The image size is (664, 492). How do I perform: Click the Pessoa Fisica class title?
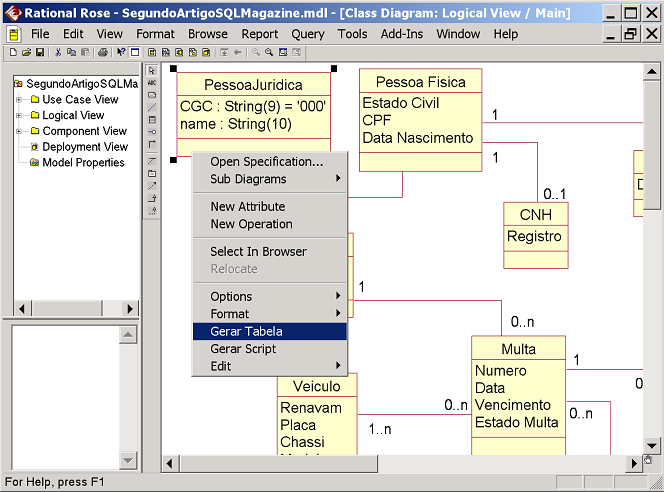coord(421,82)
